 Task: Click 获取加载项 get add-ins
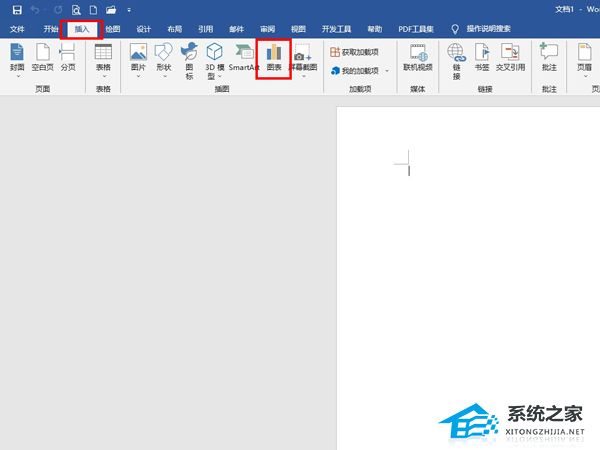(354, 52)
